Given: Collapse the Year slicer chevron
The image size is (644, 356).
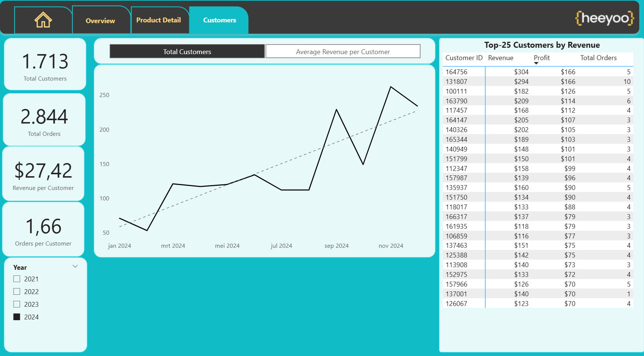Looking at the screenshot, I should coord(75,266).
